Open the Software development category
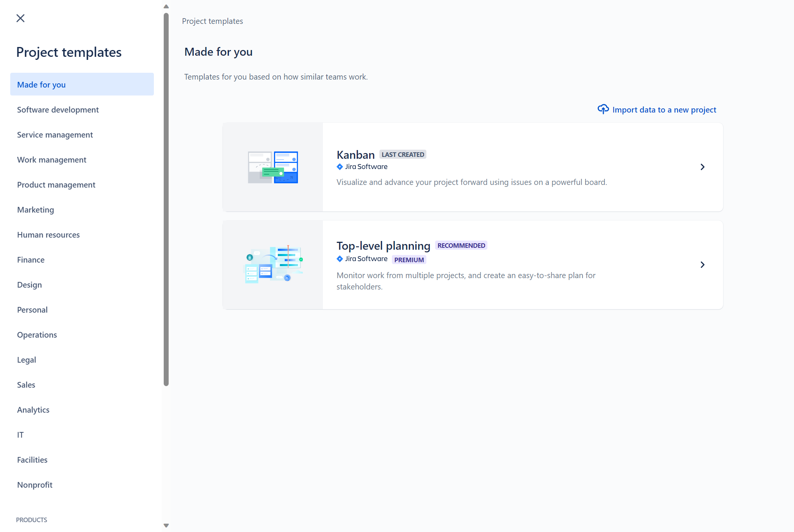This screenshot has height=532, width=794. (58, 110)
